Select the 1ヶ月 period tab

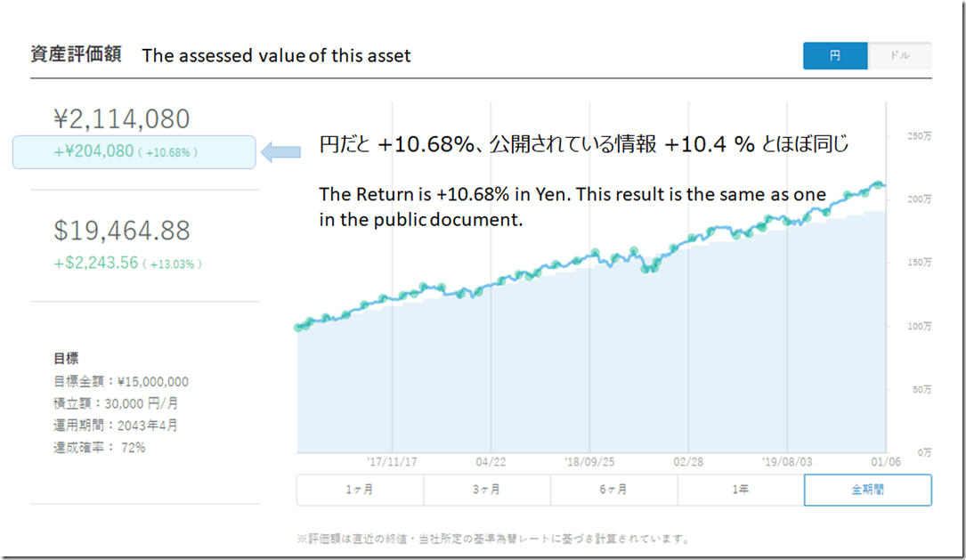[x=360, y=490]
